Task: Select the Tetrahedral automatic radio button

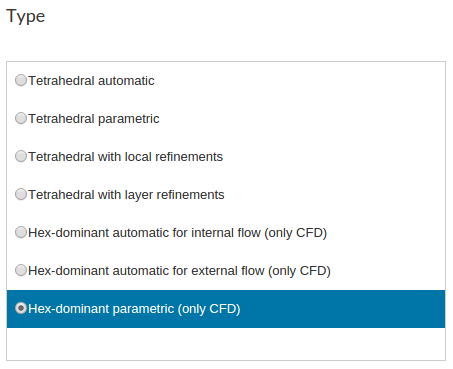Action: tap(21, 80)
